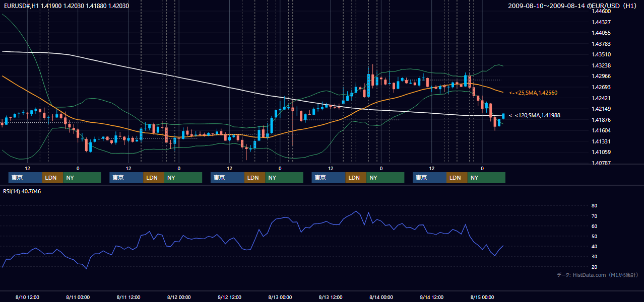Click price axis value 1.43510
The image size is (644, 302).
point(601,54)
